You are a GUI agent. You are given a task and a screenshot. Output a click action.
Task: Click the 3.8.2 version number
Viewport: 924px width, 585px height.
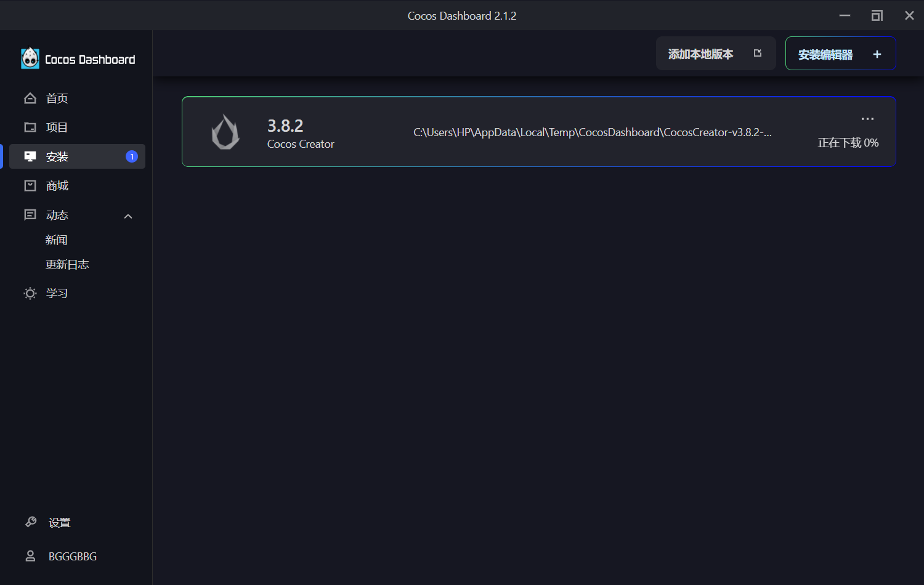click(285, 126)
